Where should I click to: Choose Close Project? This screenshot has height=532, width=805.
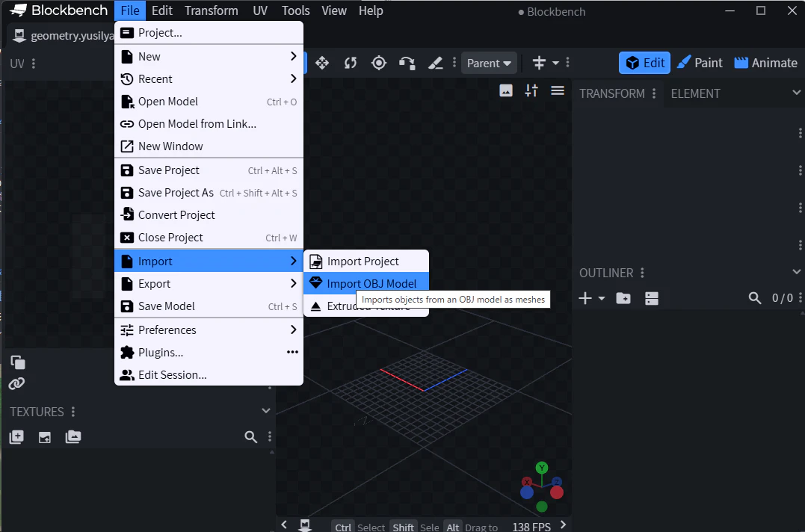tap(209, 238)
